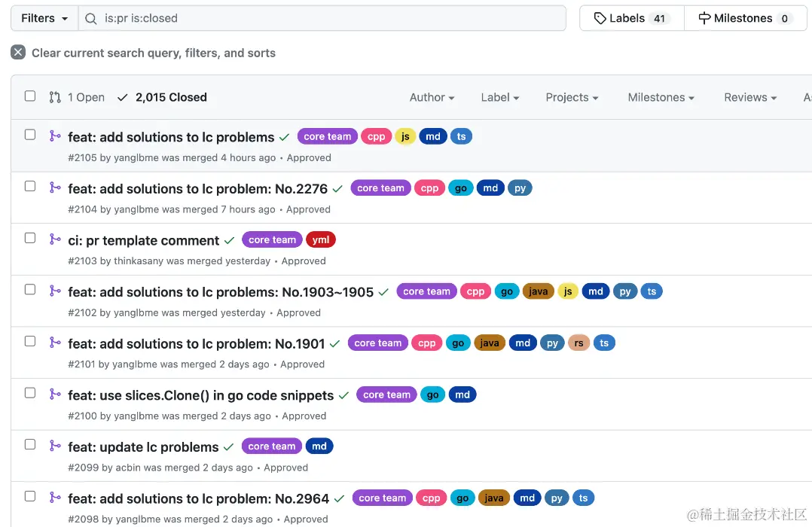Click green check status of slices.Clone() PR

(x=343, y=395)
